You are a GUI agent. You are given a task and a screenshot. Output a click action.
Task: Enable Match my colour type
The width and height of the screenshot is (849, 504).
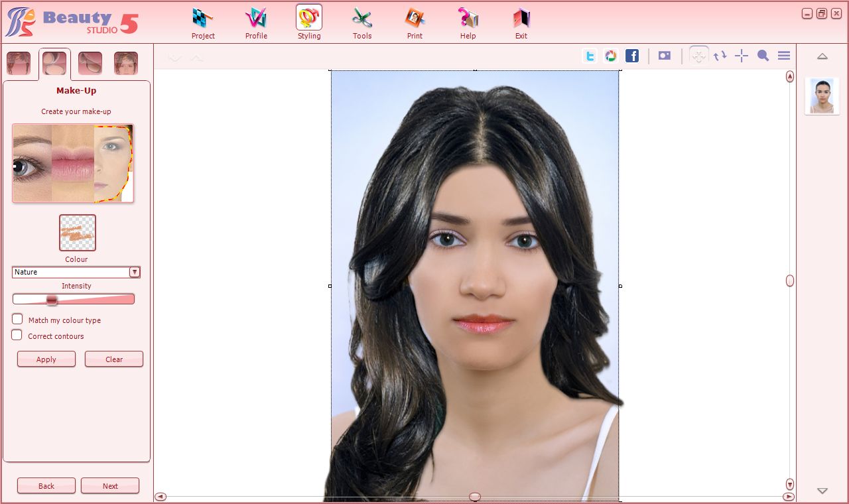(x=17, y=320)
